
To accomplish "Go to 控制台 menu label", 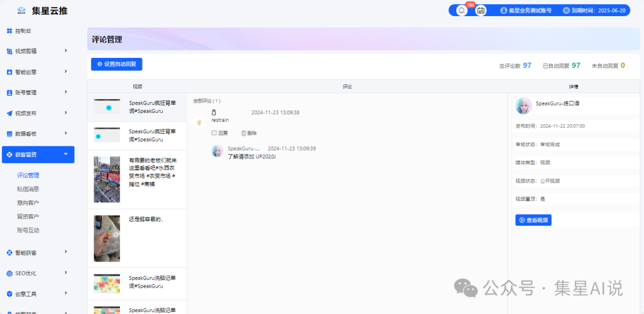I will (23, 31).
